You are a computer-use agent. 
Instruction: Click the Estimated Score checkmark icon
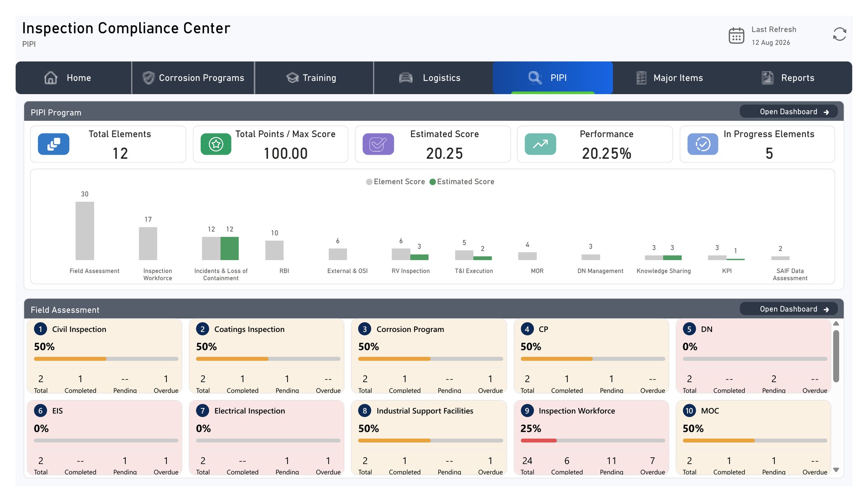[378, 144]
